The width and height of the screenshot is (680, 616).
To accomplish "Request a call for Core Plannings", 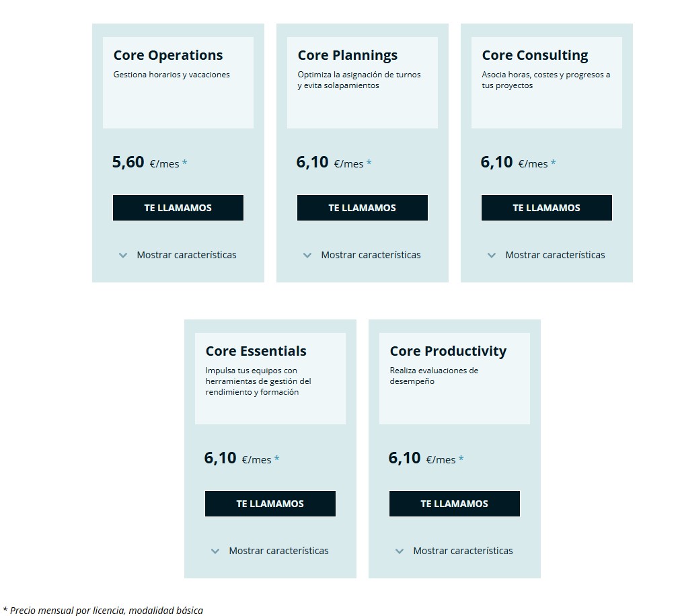I will click(x=363, y=208).
